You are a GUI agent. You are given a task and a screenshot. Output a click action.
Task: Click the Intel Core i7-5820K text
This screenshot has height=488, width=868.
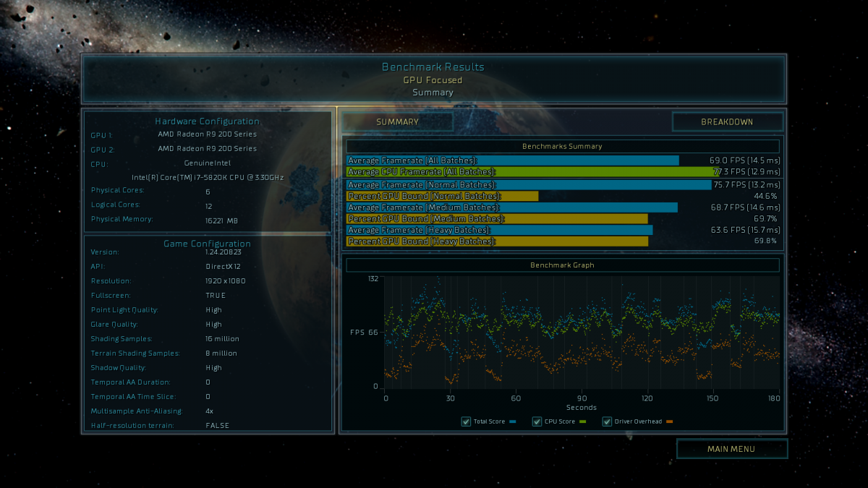coord(207,177)
